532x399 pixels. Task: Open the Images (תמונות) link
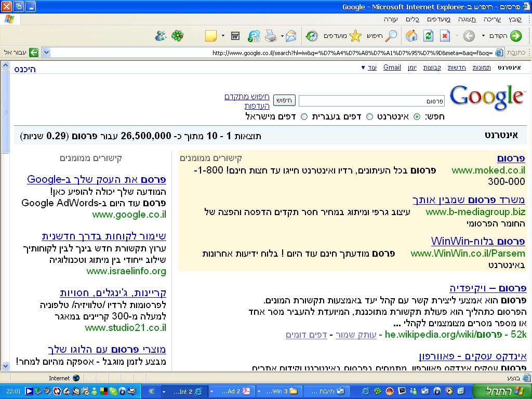(482, 68)
